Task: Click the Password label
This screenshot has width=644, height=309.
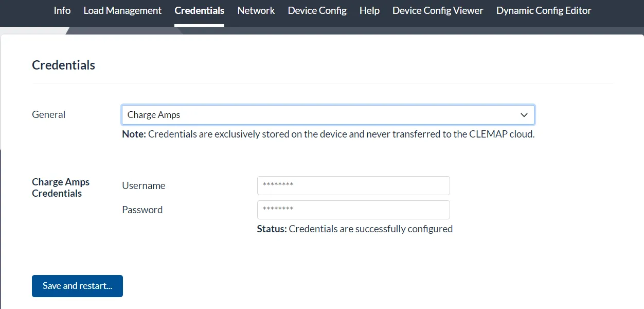Action: (142, 210)
